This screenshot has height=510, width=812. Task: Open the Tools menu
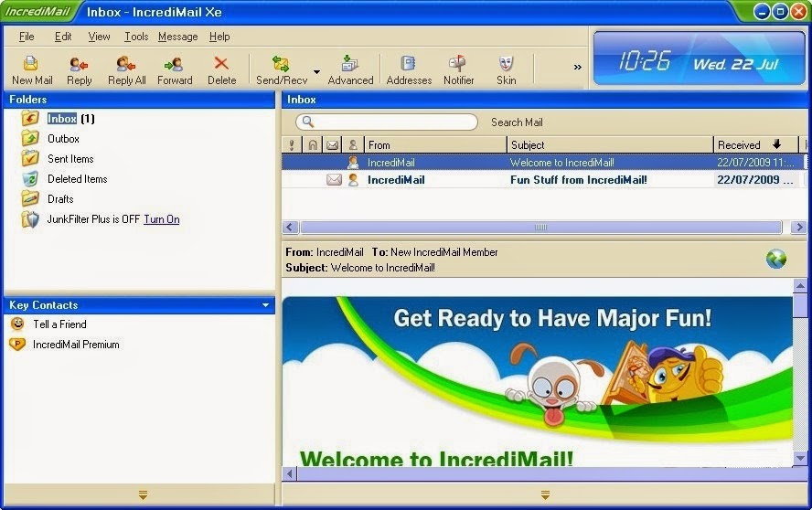click(x=136, y=37)
